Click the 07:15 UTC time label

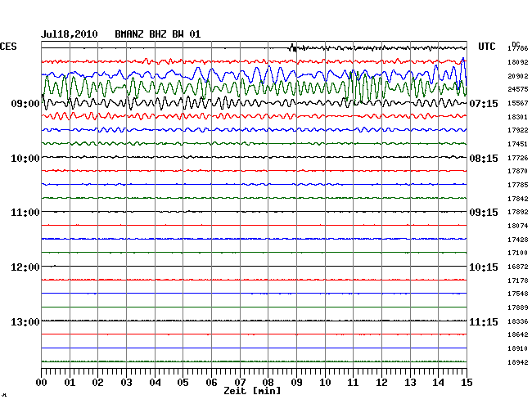point(484,104)
